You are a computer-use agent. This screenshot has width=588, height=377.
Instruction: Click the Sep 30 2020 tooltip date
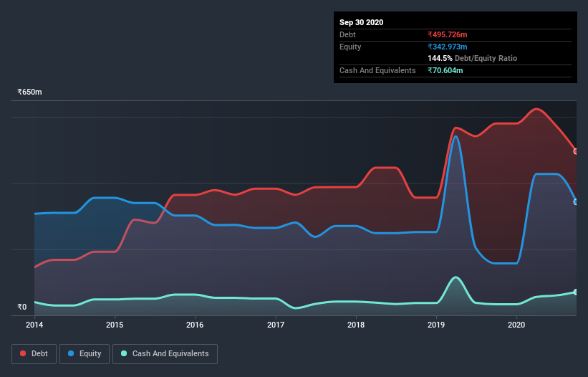click(362, 22)
